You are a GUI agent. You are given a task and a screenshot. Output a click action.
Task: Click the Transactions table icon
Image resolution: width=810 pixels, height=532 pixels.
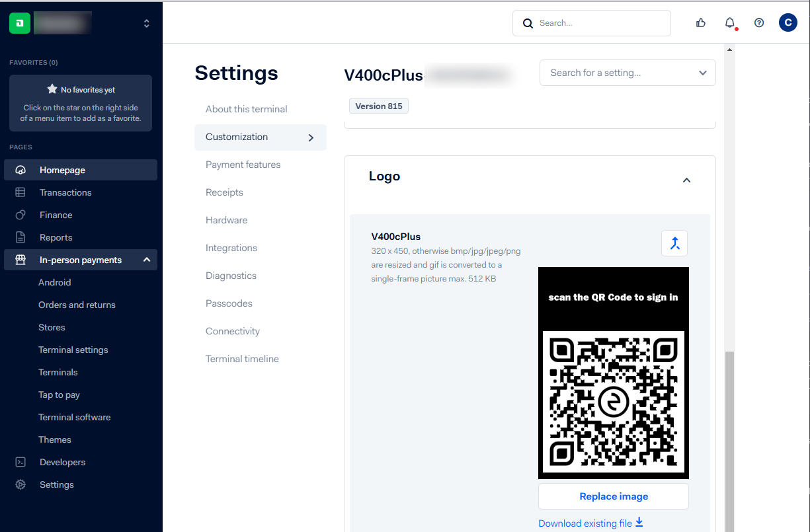click(x=20, y=192)
